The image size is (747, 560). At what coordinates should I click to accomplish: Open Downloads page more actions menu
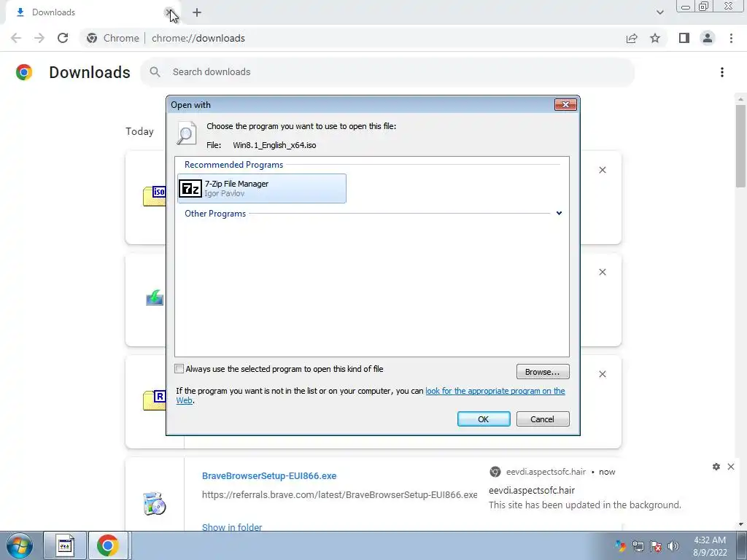tap(722, 72)
